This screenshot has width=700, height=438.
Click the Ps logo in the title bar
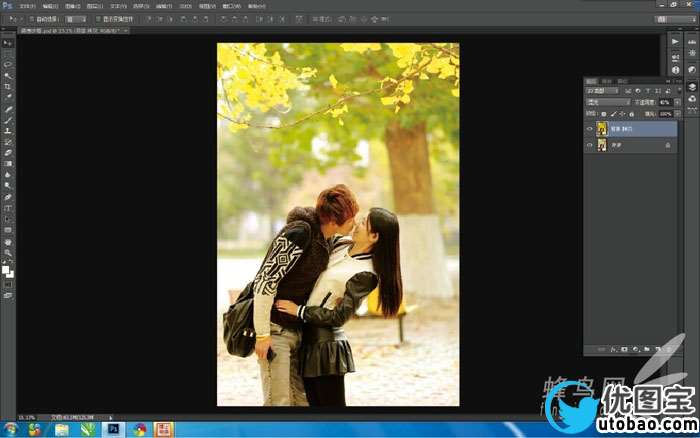click(7, 6)
